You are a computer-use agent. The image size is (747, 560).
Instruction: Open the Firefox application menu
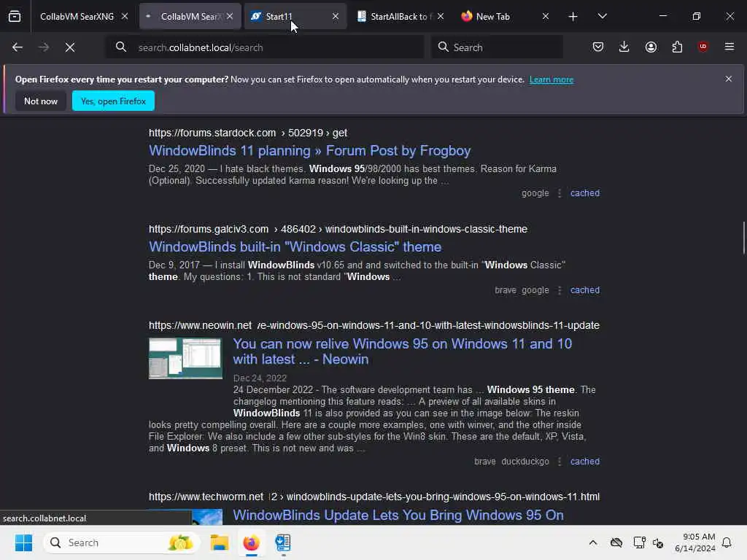coord(729,47)
